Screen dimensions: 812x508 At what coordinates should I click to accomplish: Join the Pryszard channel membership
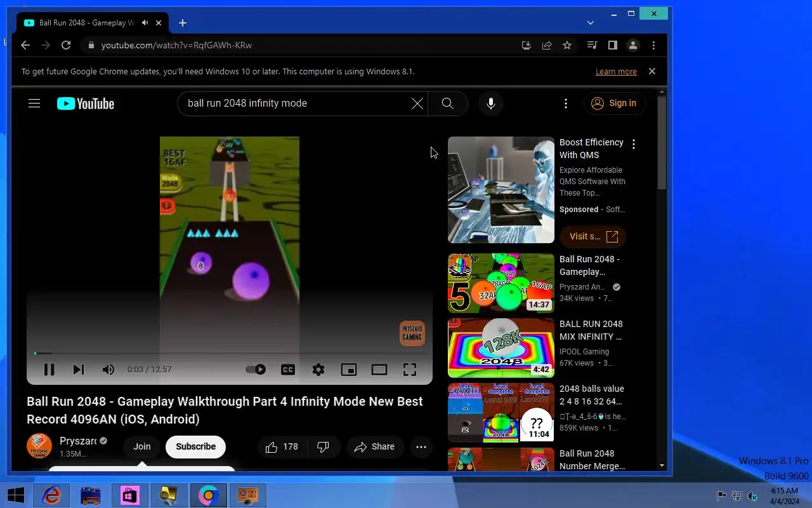pyautogui.click(x=142, y=447)
